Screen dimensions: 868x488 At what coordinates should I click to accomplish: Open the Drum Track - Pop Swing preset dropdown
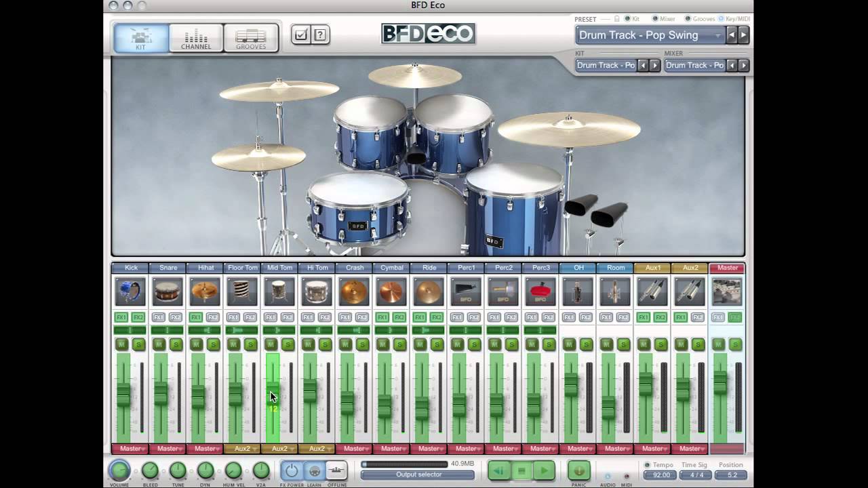coord(650,35)
